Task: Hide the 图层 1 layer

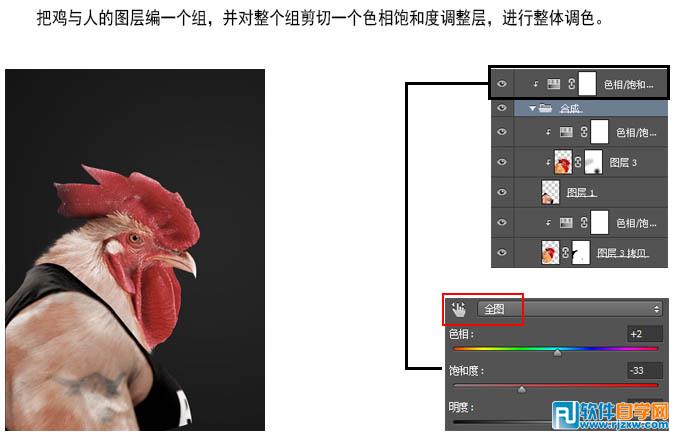Action: point(502,192)
